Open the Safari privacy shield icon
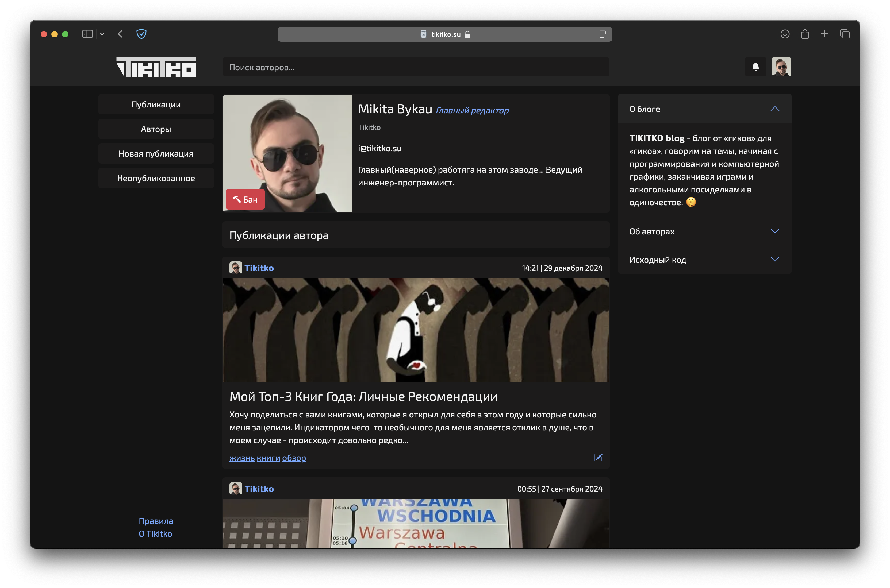This screenshot has height=588, width=890. [x=141, y=34]
